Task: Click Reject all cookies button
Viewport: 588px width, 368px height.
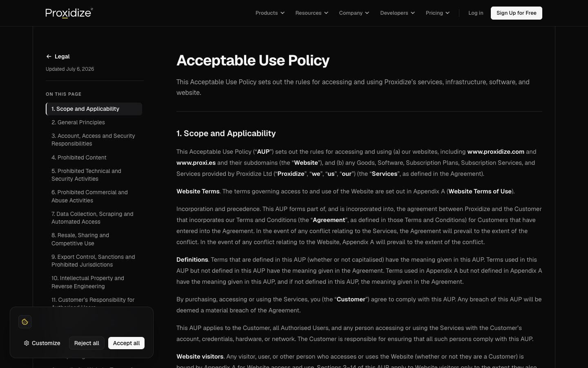Action: [87, 343]
